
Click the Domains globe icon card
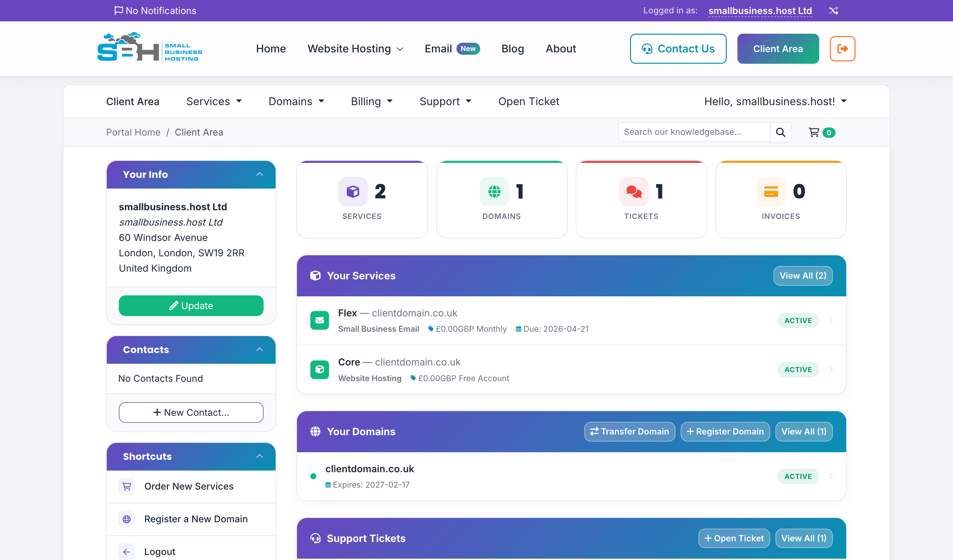[x=494, y=192]
